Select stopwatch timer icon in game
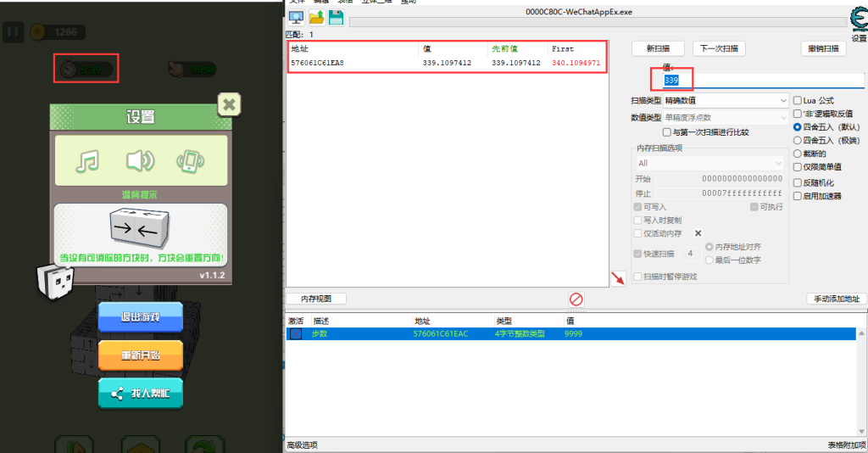The height and width of the screenshot is (453, 868). point(68,70)
